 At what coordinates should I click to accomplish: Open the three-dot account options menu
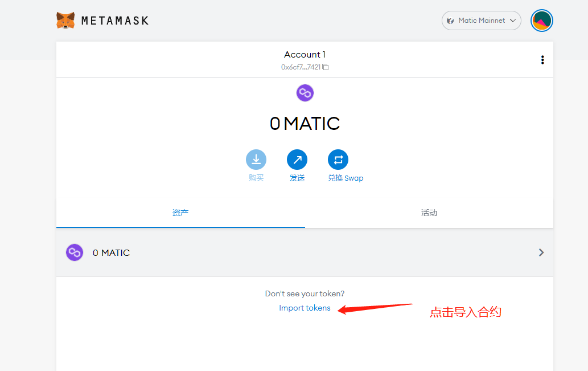pos(542,60)
